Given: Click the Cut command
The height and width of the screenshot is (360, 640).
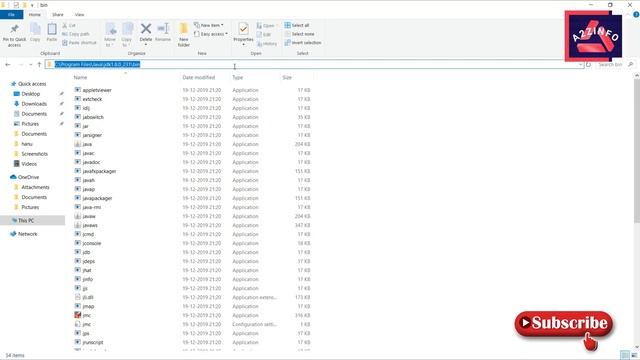Looking at the screenshot, I should (69, 25).
